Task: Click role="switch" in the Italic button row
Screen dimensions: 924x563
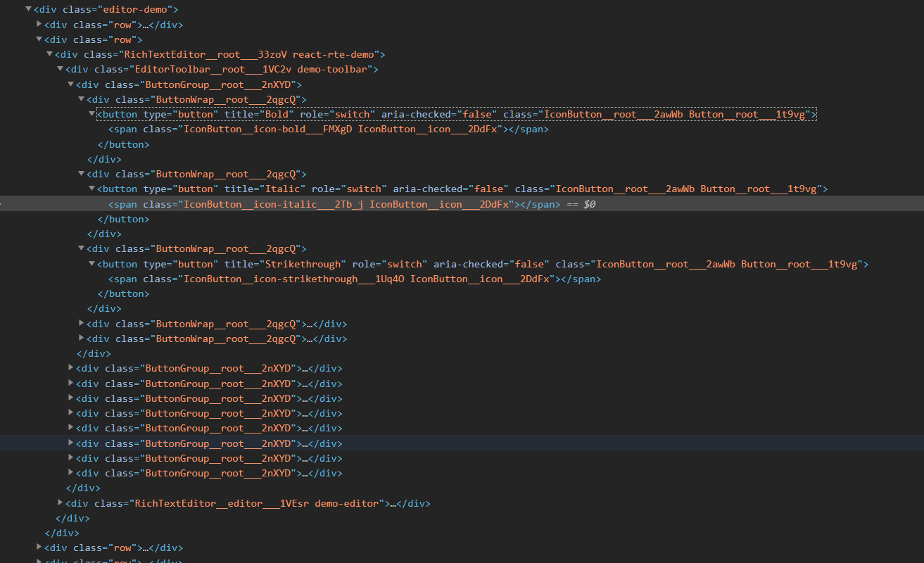Action: click(x=350, y=189)
